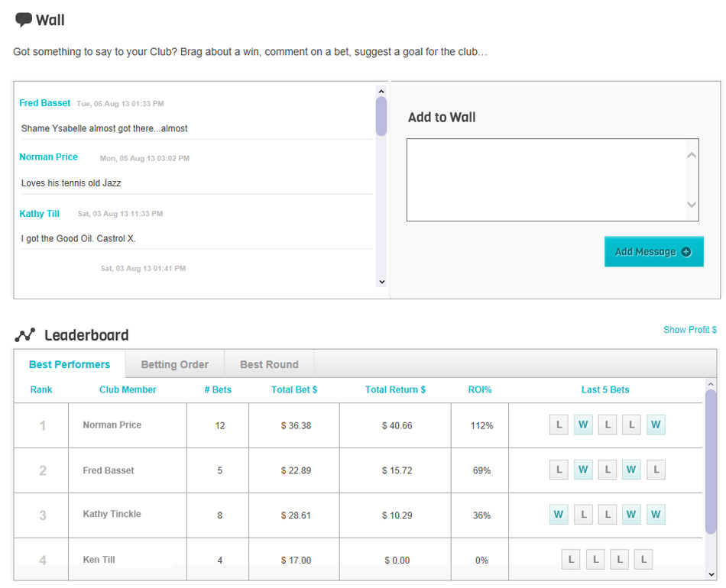
Task: Click plus icon on Add Message button
Action: coord(686,252)
